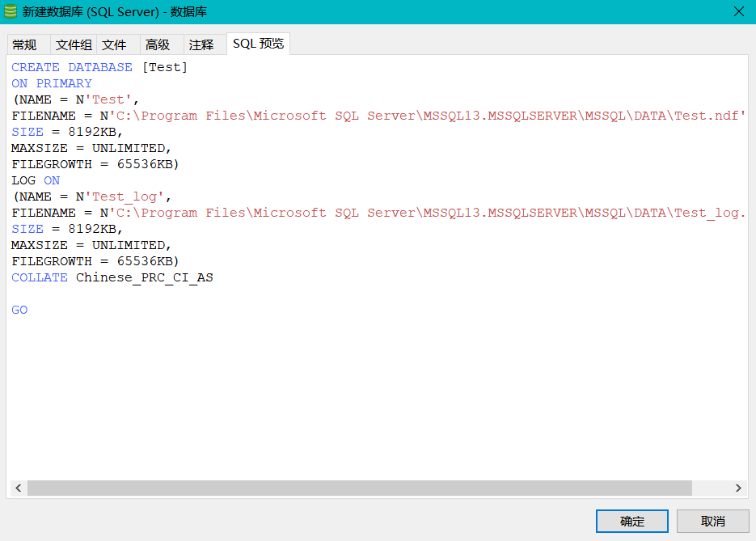Click the horizontal scrollbar thumb
This screenshot has width=756, height=541.
(x=360, y=488)
